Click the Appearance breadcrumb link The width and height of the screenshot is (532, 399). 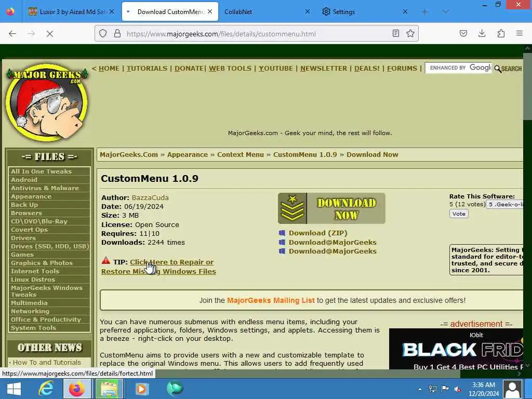coord(187,155)
